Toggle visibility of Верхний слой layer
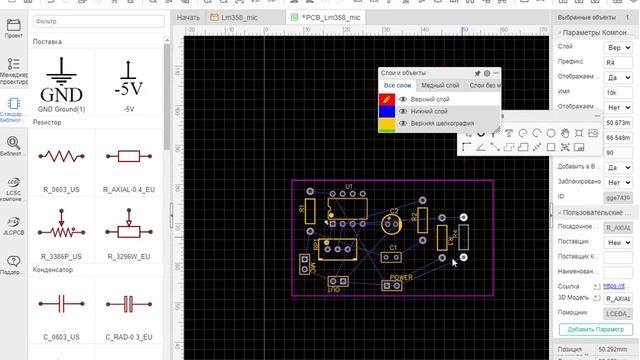The width and height of the screenshot is (640, 360). (x=403, y=99)
